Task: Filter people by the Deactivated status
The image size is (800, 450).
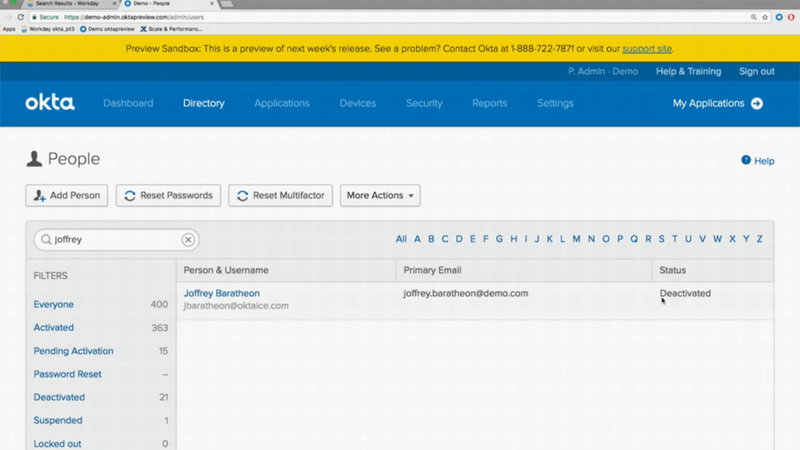Action: (x=59, y=397)
